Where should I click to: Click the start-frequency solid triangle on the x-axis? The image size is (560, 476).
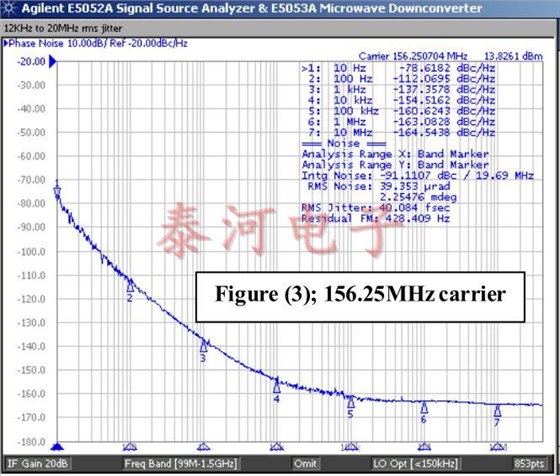point(57,446)
